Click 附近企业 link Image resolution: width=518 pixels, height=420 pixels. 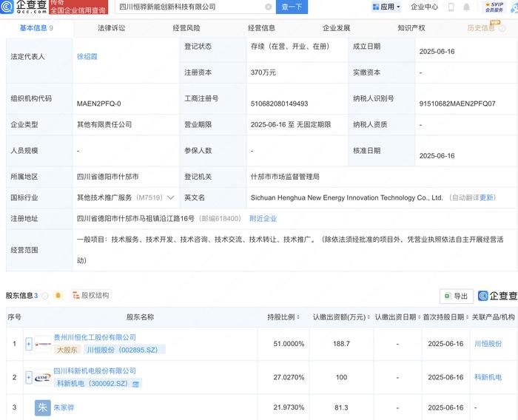pyautogui.click(x=263, y=219)
